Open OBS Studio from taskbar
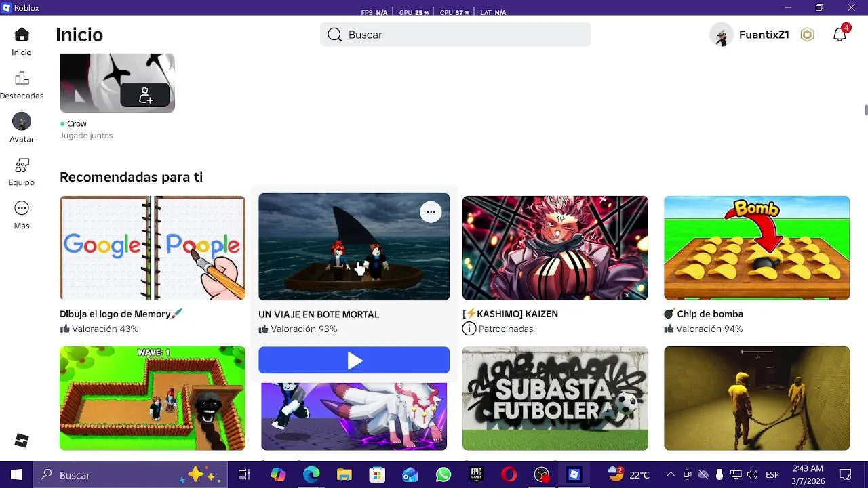868x488 pixels. [x=542, y=475]
